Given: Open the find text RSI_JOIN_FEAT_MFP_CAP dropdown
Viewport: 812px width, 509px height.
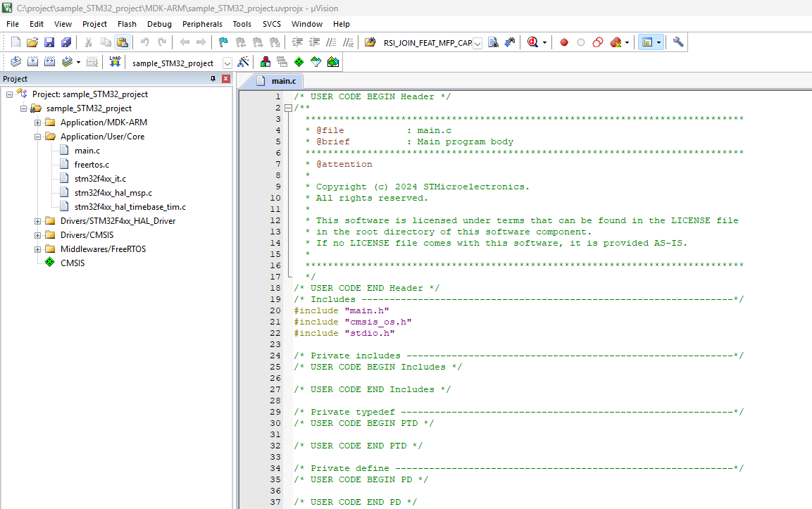Looking at the screenshot, I should coord(477,44).
